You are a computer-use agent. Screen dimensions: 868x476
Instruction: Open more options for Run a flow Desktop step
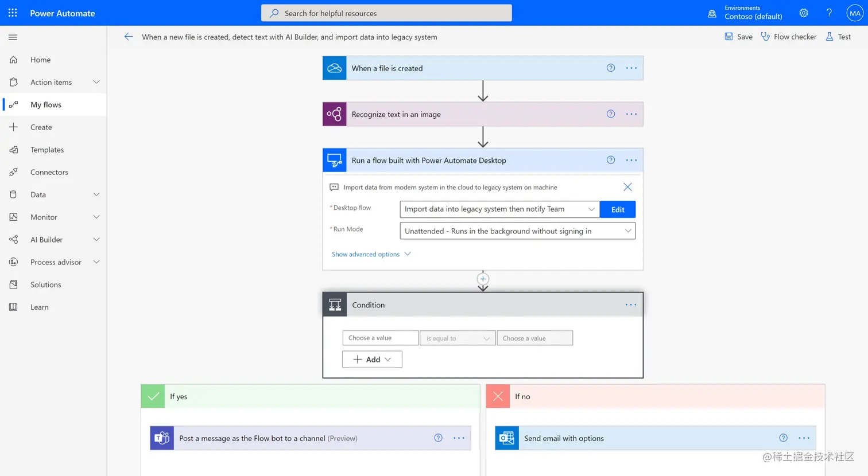coord(631,160)
